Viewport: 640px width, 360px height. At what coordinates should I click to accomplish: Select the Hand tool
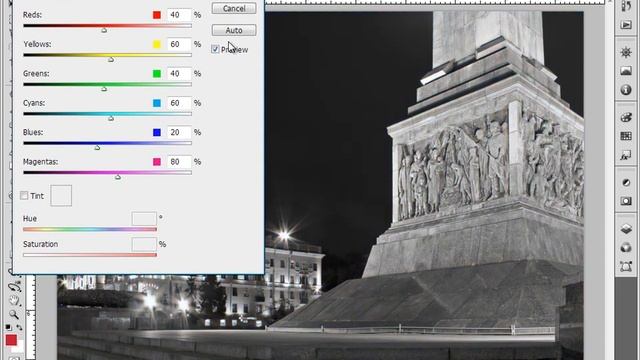click(x=14, y=301)
